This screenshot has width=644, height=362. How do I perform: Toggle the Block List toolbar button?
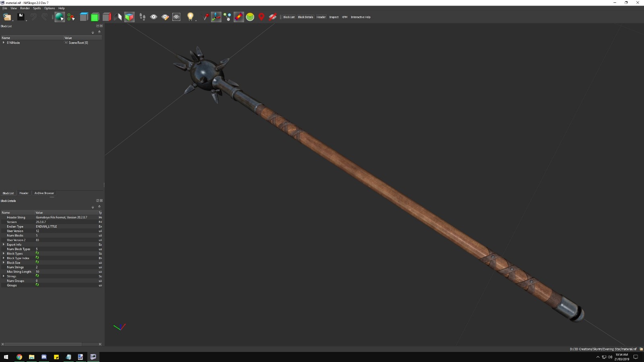(289, 17)
